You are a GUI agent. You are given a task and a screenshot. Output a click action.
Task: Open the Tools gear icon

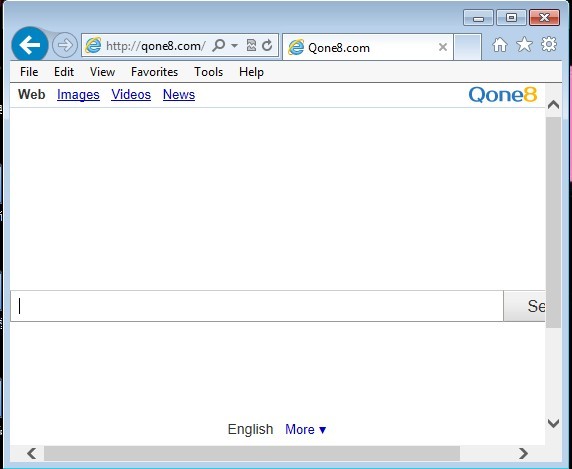click(549, 44)
